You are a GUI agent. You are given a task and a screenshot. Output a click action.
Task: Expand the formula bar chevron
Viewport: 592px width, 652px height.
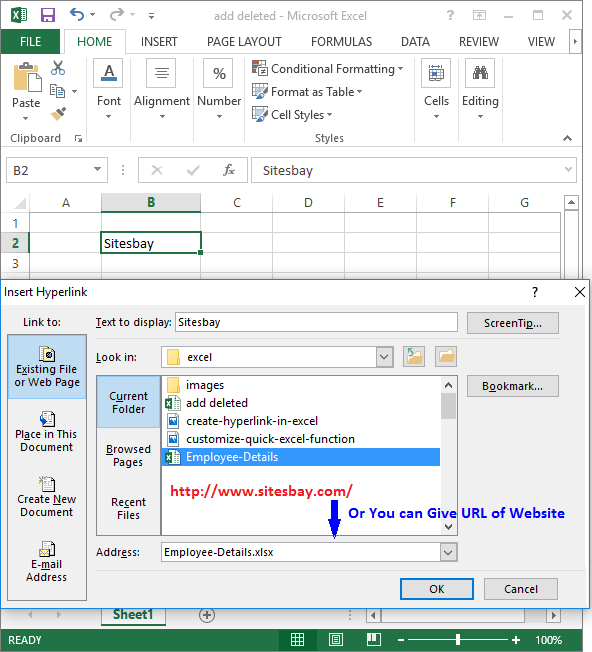click(x=568, y=169)
